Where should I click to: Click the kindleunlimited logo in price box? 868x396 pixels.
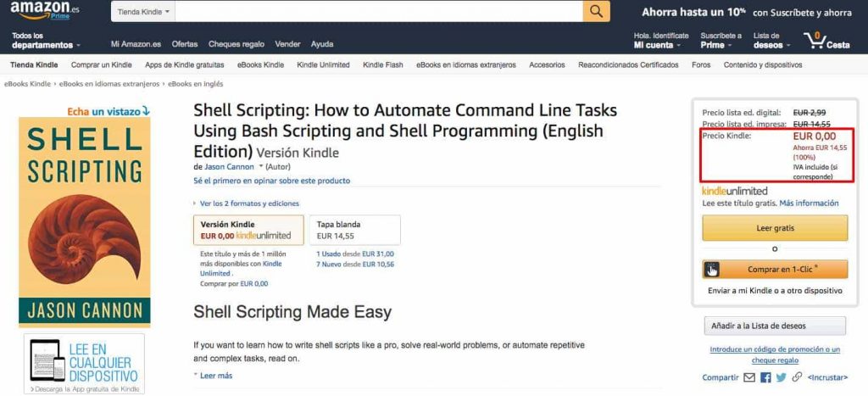[735, 191]
